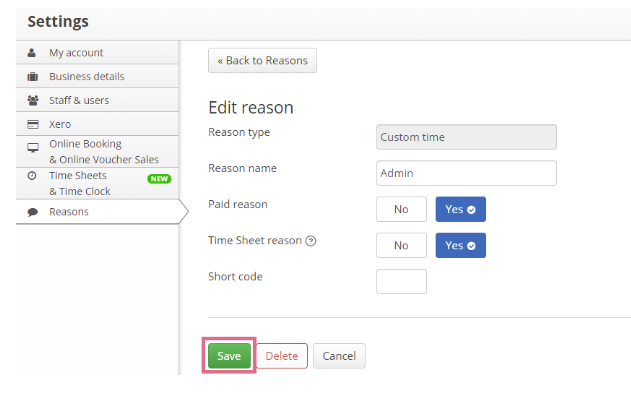Click the Time Sheet reason help icon
This screenshot has height=399, width=631.
311,241
